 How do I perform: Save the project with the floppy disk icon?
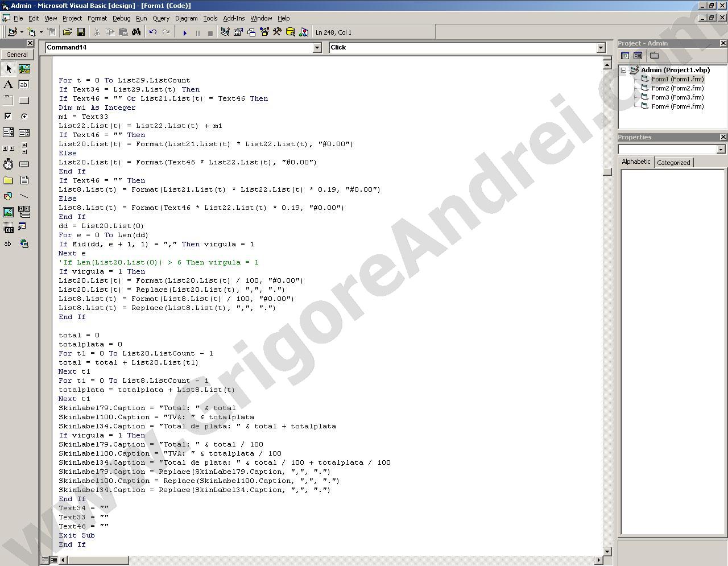click(80, 32)
